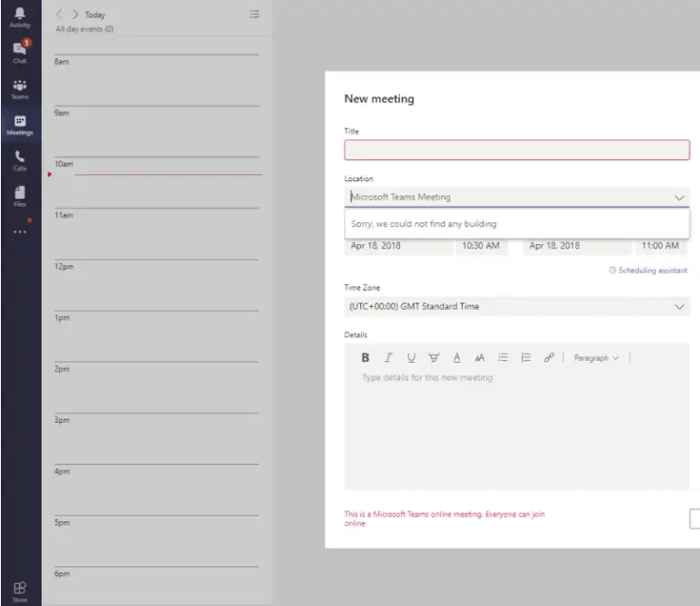Switch to agenda list view icon

[254, 15]
